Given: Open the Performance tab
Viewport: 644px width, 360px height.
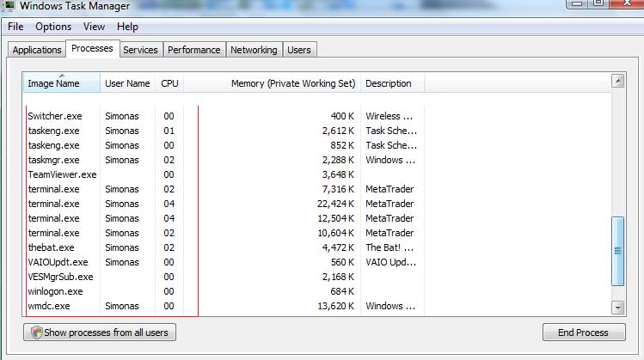Looking at the screenshot, I should [x=193, y=50].
